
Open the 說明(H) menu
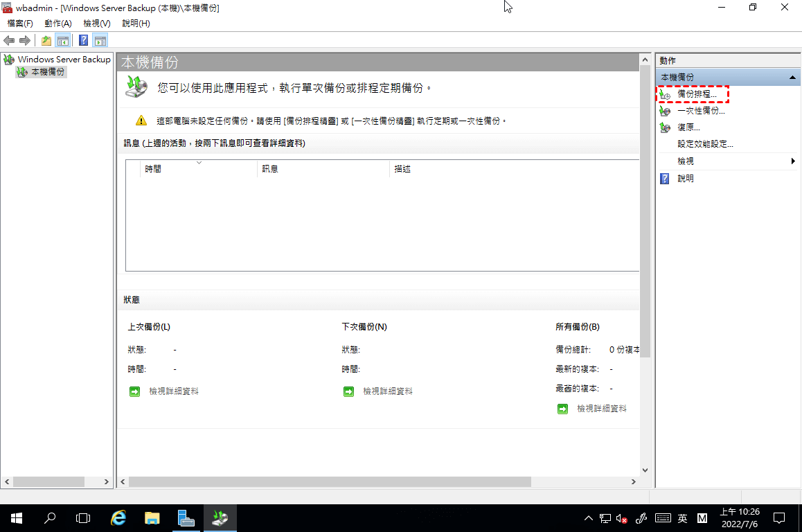(x=136, y=24)
